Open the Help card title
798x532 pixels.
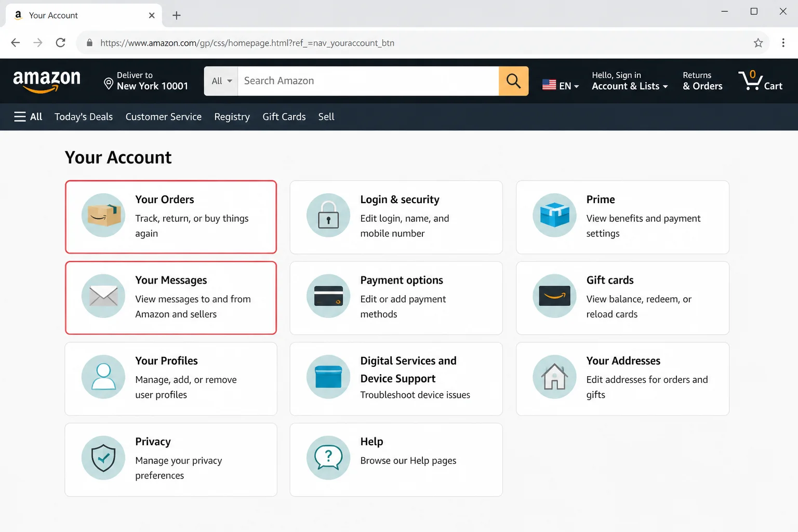(x=372, y=442)
